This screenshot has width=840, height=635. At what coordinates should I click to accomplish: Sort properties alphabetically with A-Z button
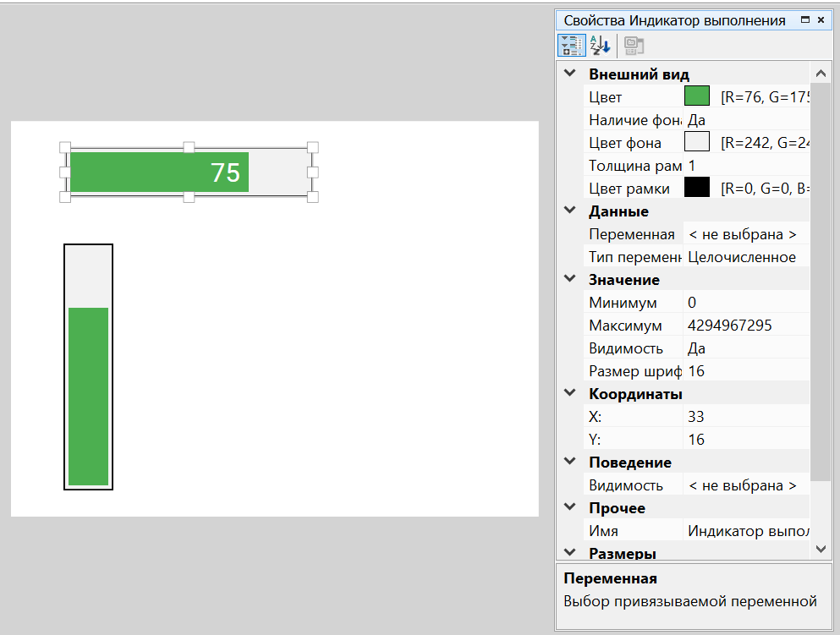click(x=599, y=46)
